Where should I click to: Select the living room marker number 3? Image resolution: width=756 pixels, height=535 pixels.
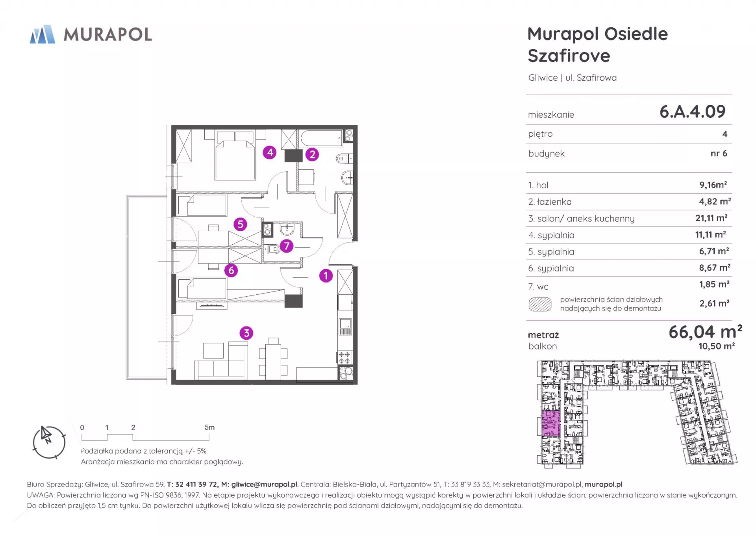[246, 333]
